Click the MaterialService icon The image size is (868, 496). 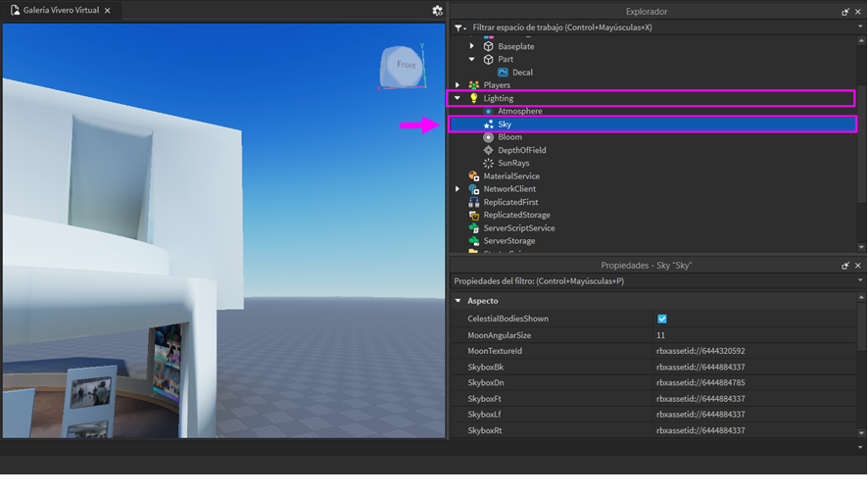(474, 176)
